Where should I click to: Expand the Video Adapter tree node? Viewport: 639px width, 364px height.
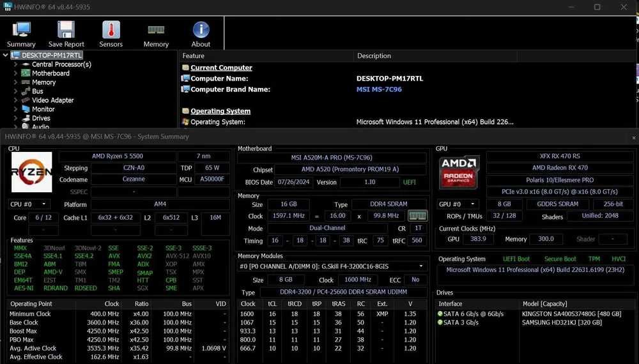(15, 100)
